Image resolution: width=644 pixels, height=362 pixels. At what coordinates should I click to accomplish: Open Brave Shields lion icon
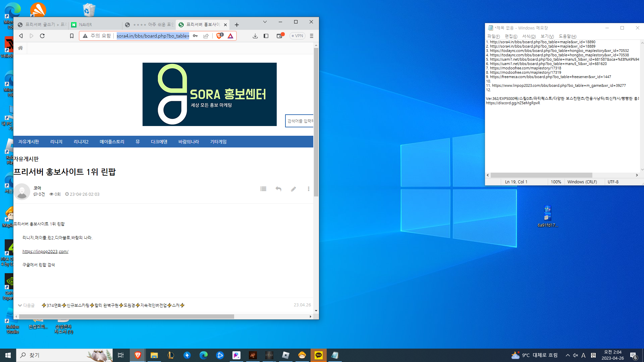point(220,36)
